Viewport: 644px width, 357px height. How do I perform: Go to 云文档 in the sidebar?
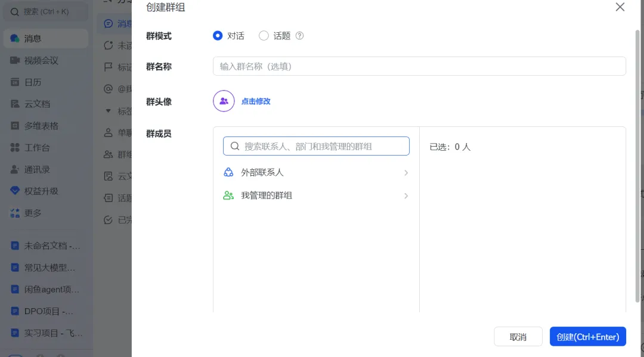(36, 104)
